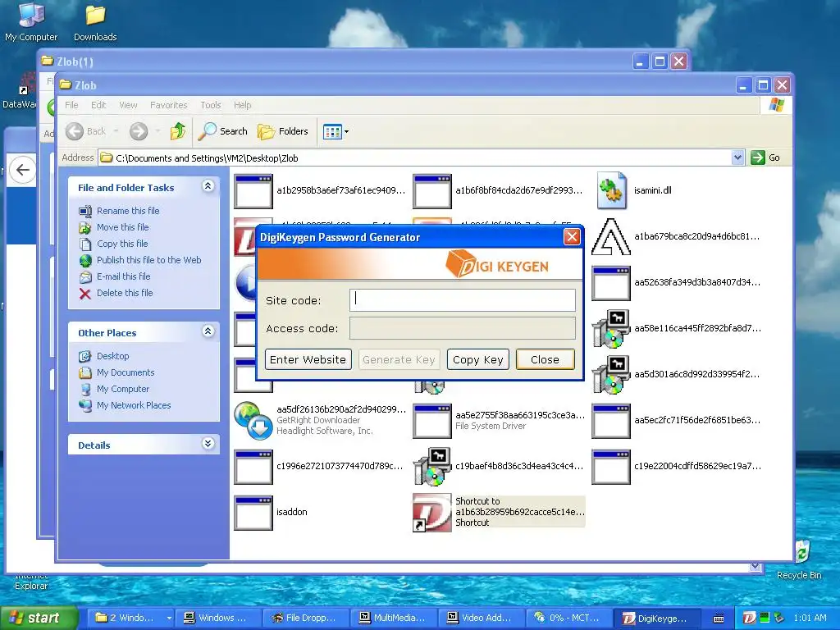Screen dimensions: 840x630
Task: Click the DigiKeygen tray icon
Action: tap(750, 618)
